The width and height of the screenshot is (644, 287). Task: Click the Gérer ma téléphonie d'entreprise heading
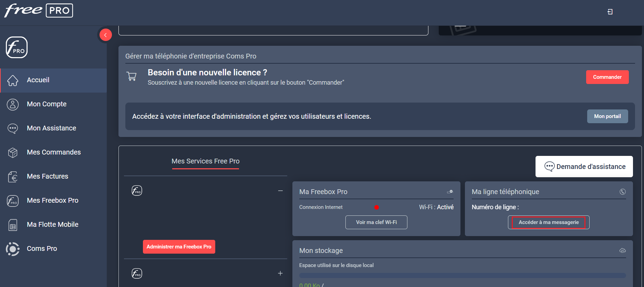(191, 56)
